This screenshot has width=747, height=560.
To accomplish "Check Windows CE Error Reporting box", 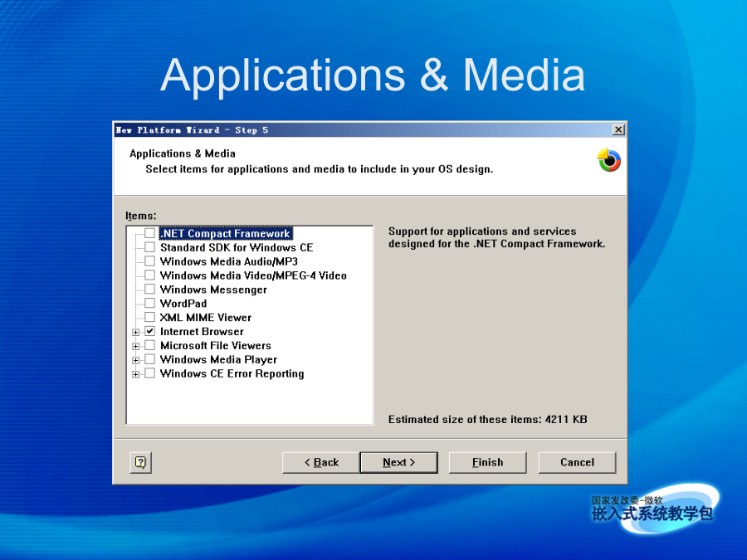I will (149, 373).
